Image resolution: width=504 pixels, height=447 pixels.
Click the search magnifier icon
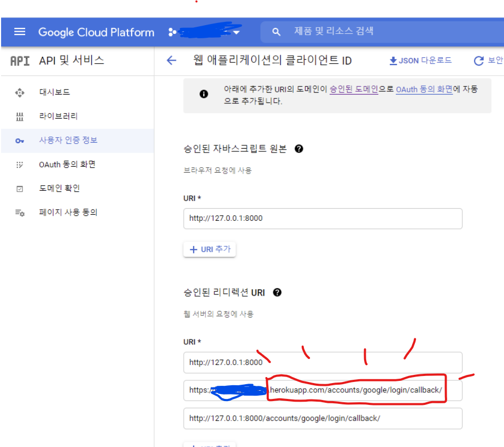(x=276, y=32)
